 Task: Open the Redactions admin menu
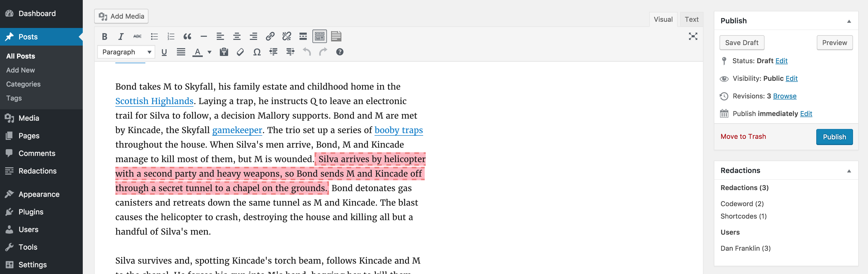tap(41, 171)
